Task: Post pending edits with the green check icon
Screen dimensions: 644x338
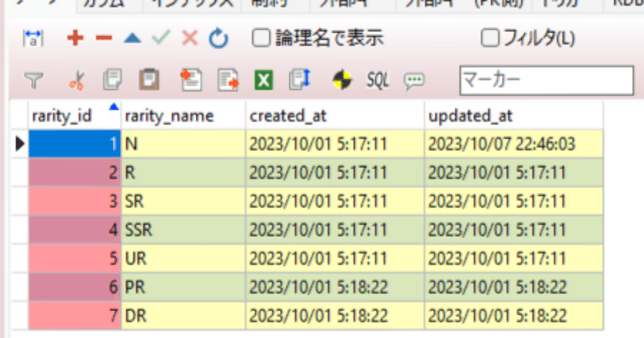Action: tap(160, 37)
